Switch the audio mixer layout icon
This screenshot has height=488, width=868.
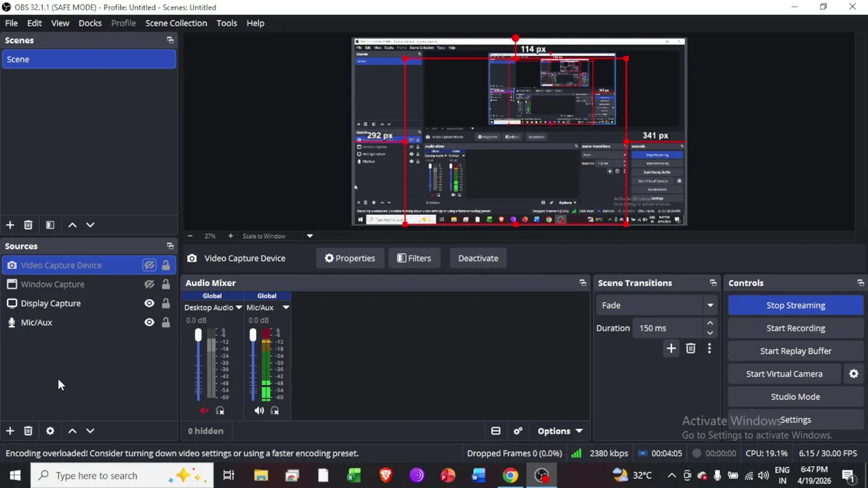(x=496, y=431)
